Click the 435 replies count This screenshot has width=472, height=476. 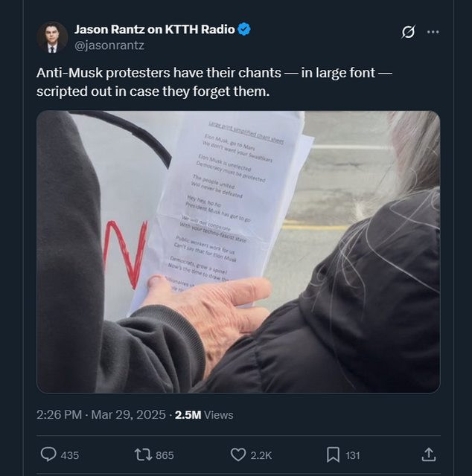point(69,455)
